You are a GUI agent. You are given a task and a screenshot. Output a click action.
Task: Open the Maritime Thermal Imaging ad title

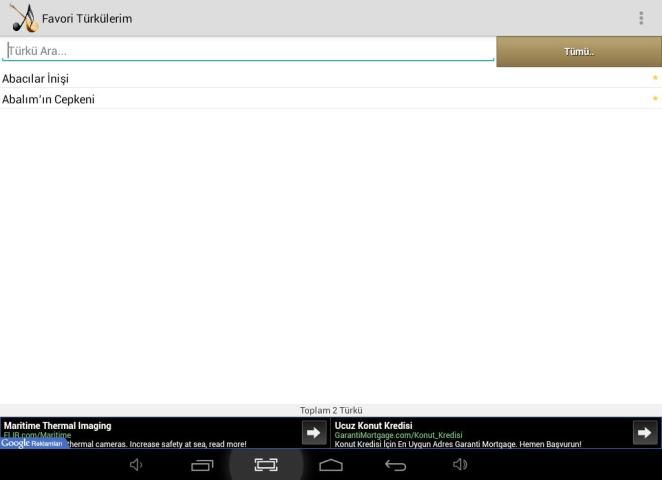(x=58, y=426)
